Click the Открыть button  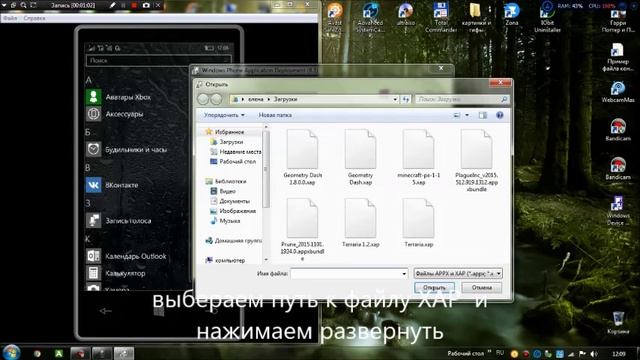pos(434,288)
